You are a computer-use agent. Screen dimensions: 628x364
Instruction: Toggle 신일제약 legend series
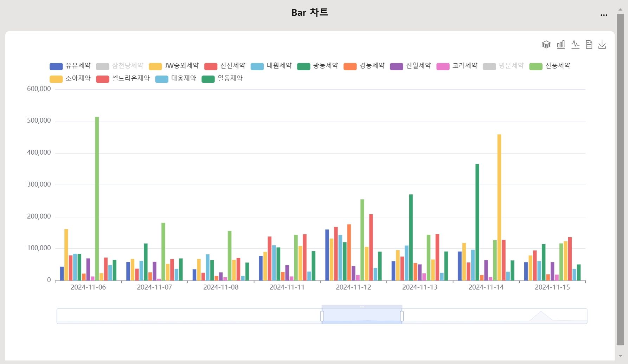[410, 66]
